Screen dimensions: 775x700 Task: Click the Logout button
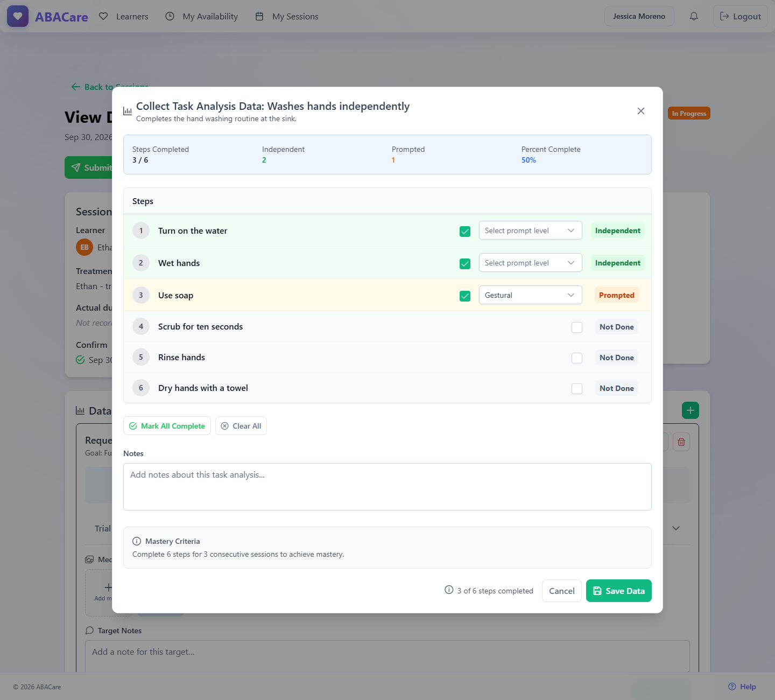coord(741,16)
